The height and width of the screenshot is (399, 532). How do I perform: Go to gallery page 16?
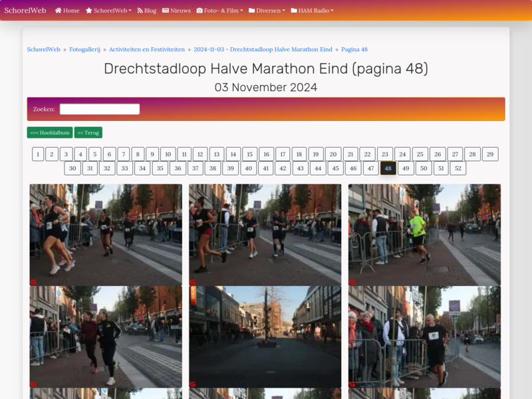267,154
